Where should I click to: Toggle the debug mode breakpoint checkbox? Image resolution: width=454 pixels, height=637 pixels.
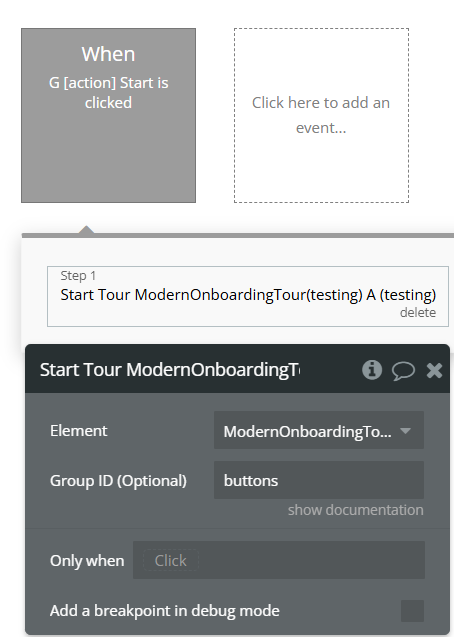[412, 611]
